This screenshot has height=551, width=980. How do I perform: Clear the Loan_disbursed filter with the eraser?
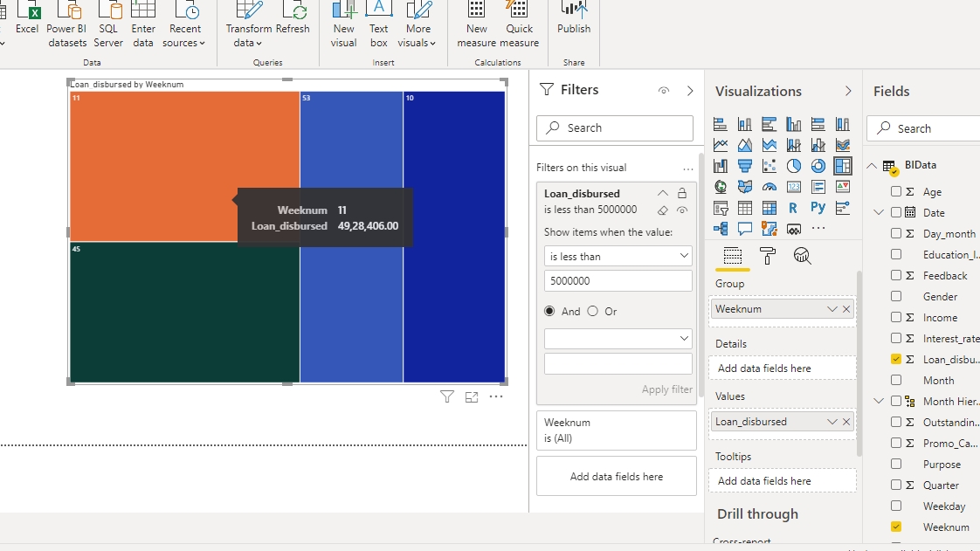tap(663, 210)
